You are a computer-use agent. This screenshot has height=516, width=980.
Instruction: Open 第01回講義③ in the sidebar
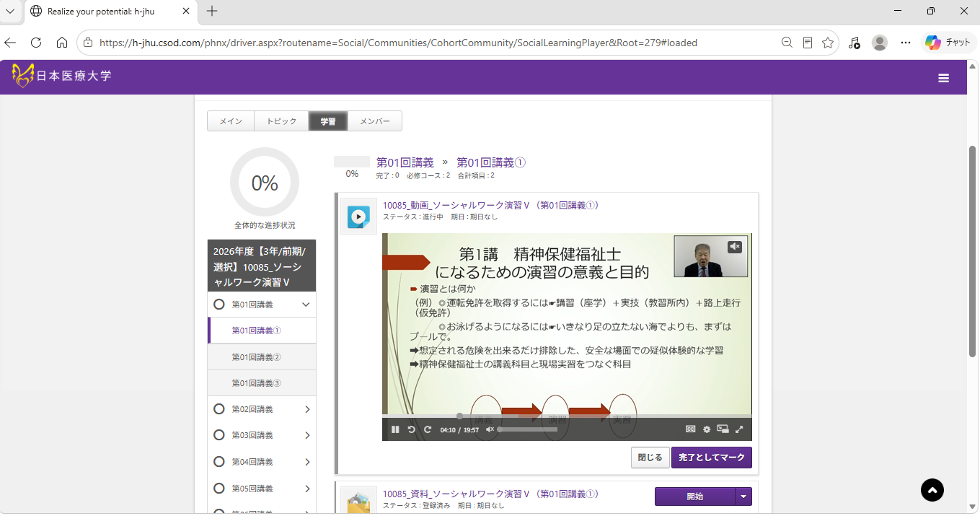tap(262, 383)
